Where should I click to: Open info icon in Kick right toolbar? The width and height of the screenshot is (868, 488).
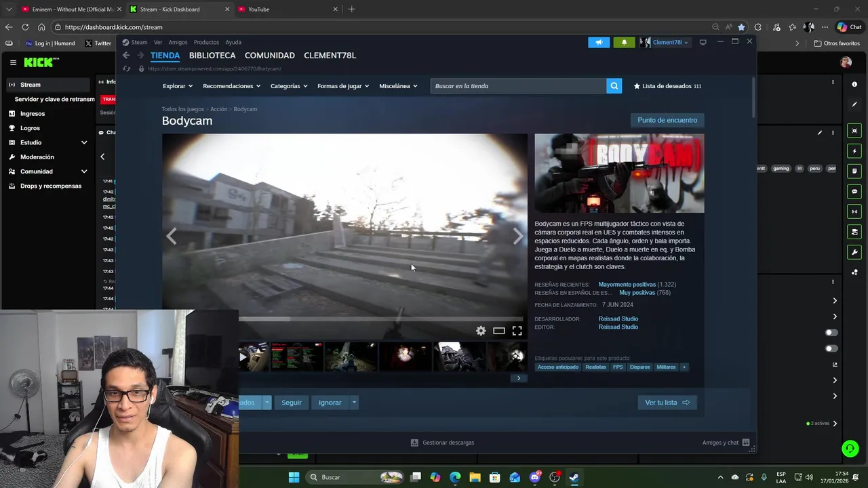tap(854, 84)
